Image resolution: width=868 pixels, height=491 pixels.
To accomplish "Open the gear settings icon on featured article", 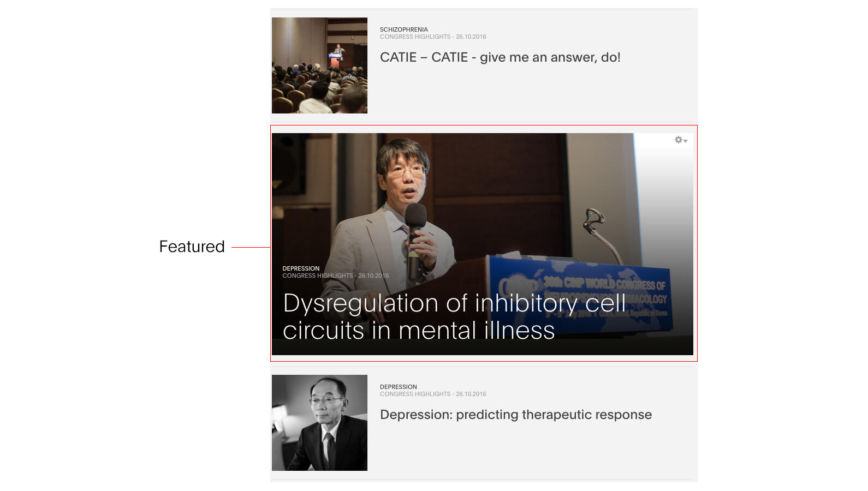I will (678, 140).
